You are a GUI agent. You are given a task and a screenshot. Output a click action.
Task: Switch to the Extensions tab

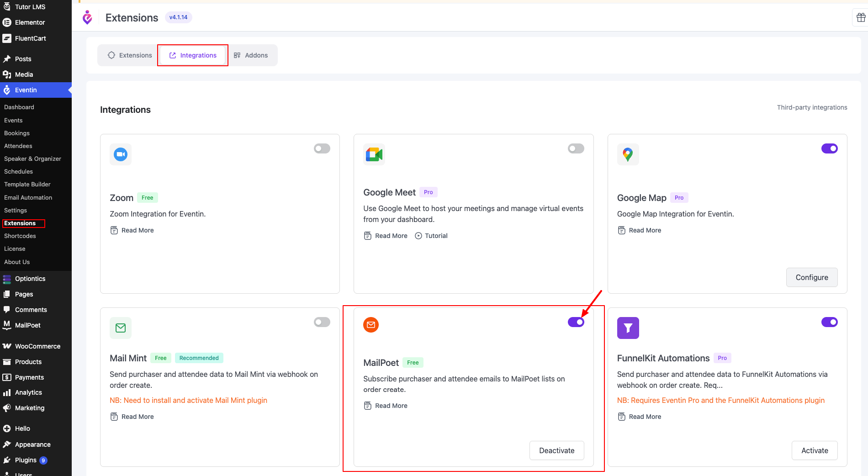[x=130, y=55]
